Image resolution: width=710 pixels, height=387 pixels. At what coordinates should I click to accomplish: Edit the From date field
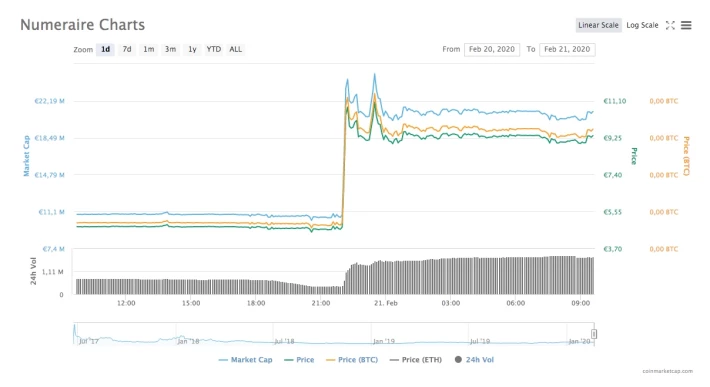click(x=492, y=49)
